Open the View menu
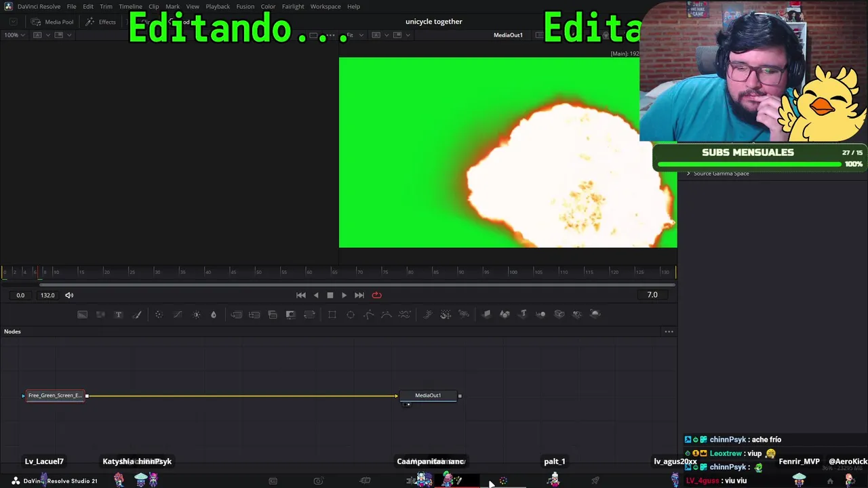Image resolution: width=868 pixels, height=488 pixels. click(193, 7)
